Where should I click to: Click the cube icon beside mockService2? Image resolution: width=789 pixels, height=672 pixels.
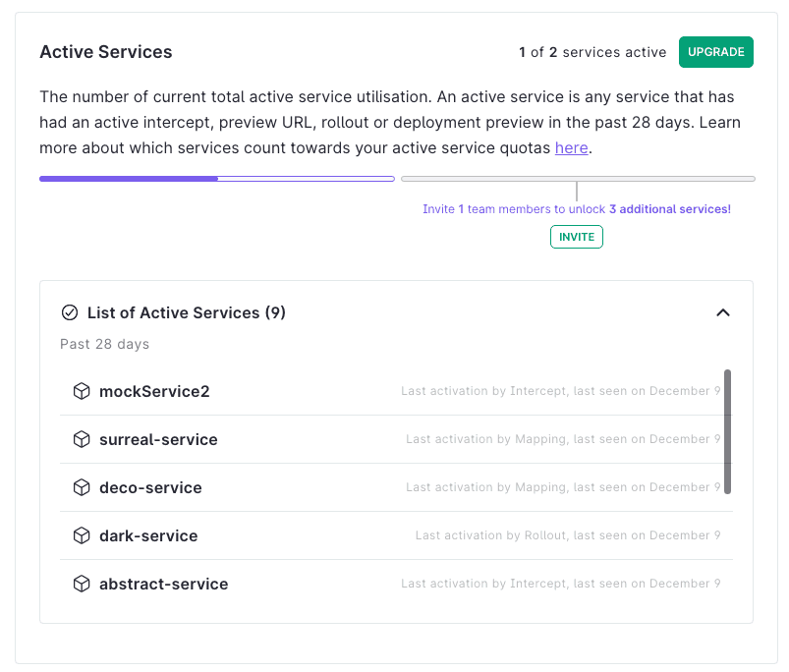82,391
